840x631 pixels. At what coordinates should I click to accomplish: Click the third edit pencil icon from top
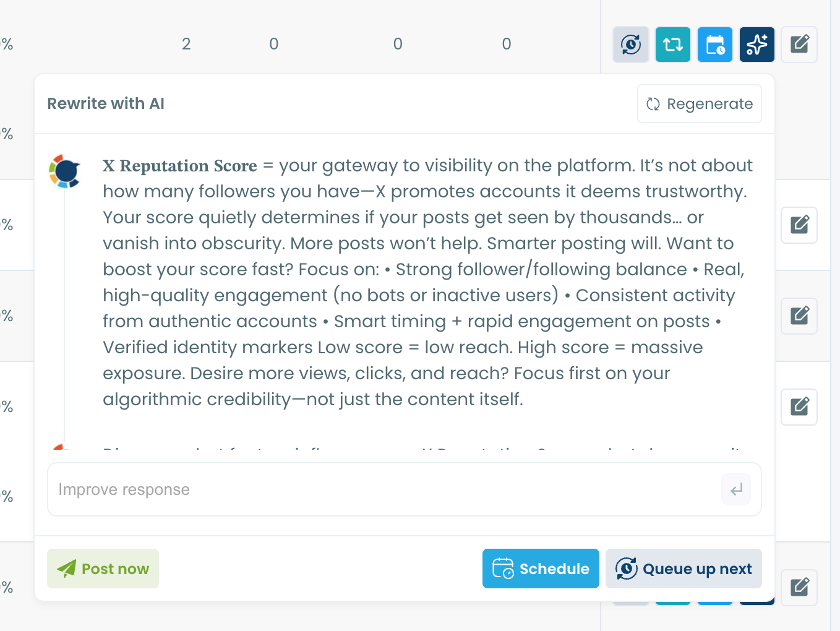(x=799, y=316)
